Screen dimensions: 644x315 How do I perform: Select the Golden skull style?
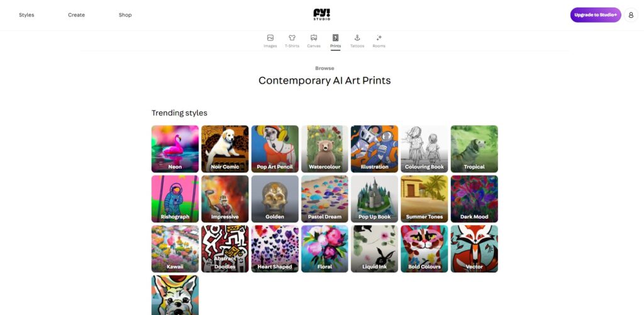(275, 199)
